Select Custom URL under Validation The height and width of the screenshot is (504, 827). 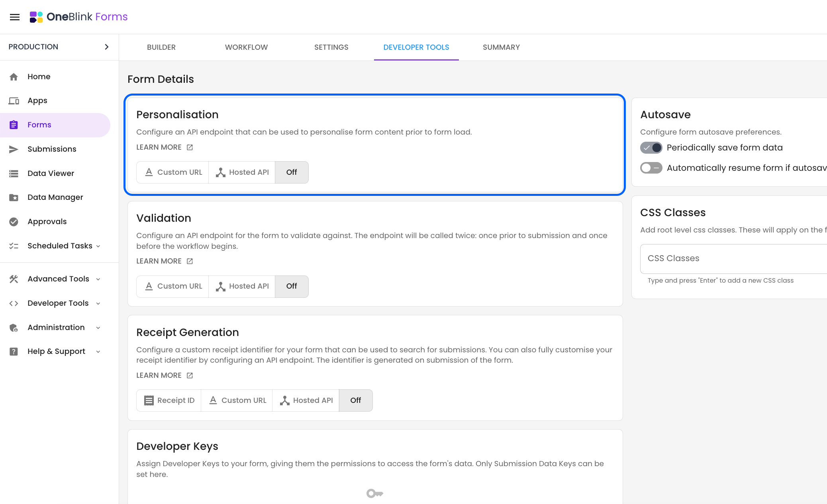point(173,286)
